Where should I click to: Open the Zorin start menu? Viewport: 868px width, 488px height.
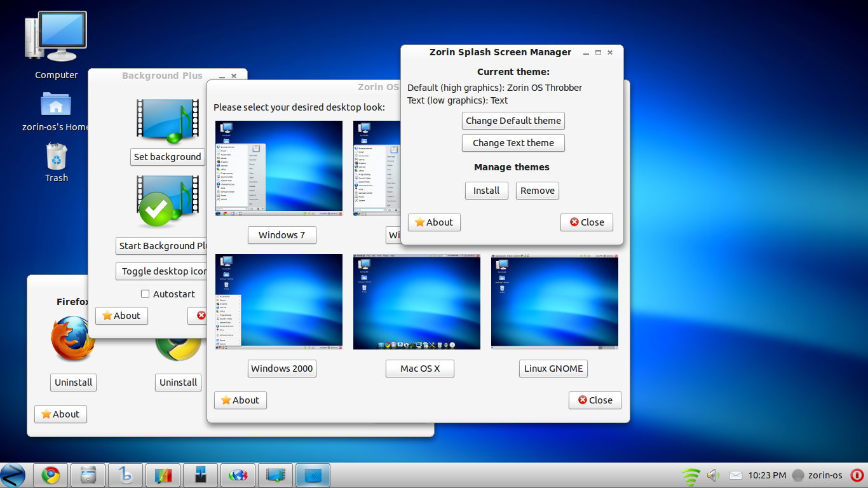pyautogui.click(x=13, y=475)
